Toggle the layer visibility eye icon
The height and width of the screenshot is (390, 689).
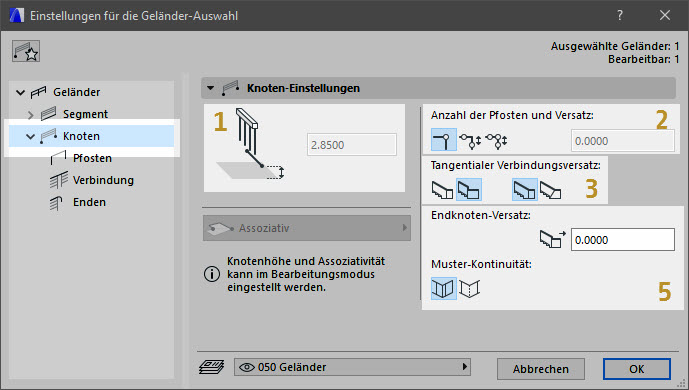247,367
